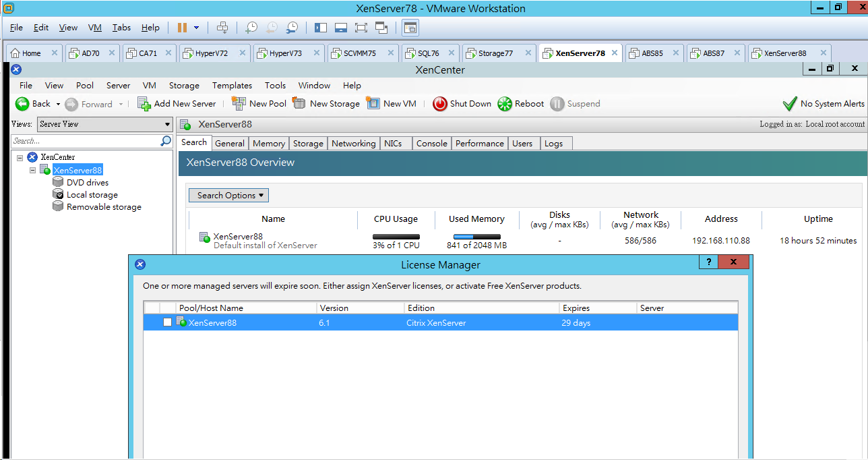
Task: Click the greyed Forward arrow button
Action: 89,104
